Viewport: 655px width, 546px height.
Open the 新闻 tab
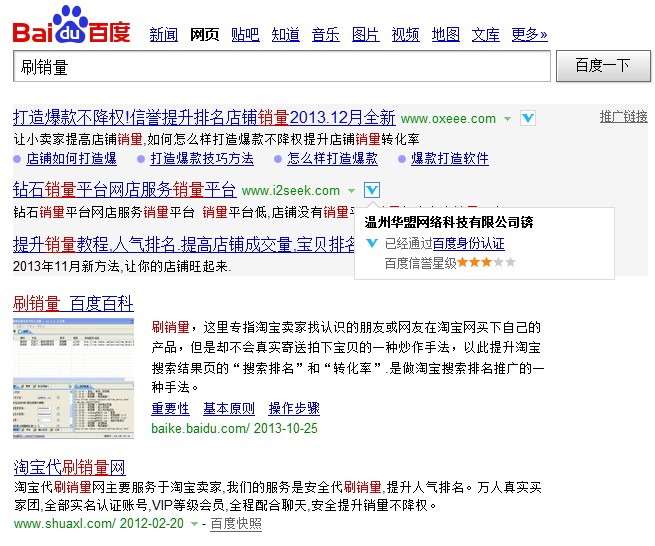[163, 34]
